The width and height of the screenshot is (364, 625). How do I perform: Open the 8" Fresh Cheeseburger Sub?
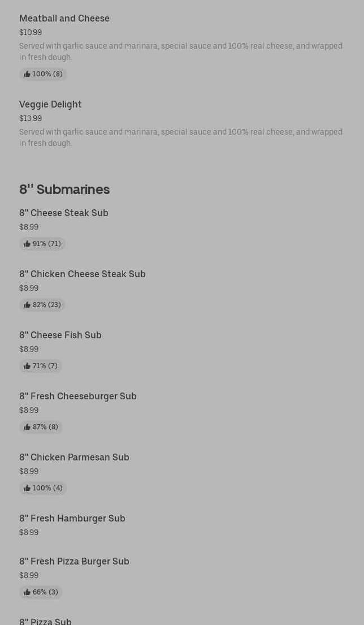tap(78, 396)
